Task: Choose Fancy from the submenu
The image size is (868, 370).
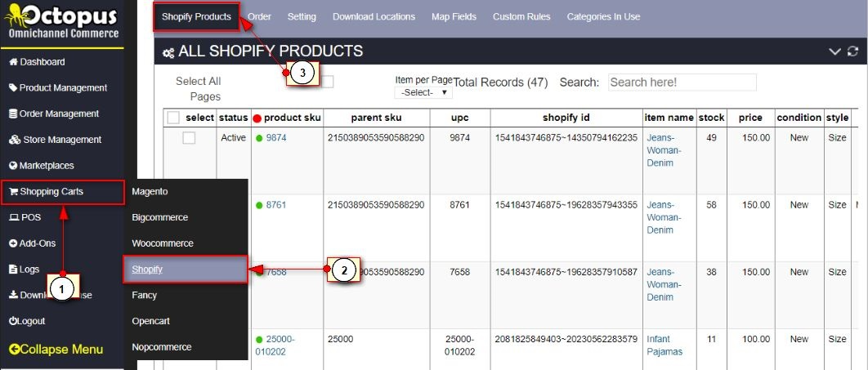Action: 145,296
